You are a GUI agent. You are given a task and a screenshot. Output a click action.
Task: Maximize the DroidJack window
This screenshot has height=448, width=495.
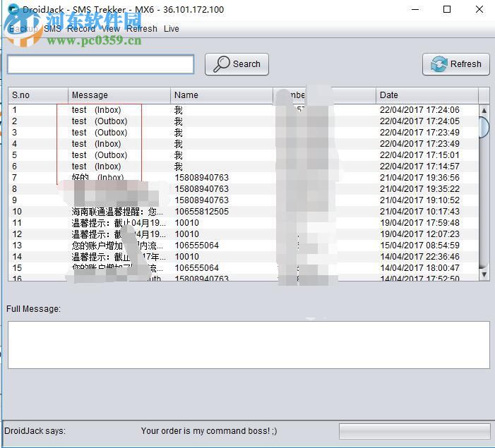click(447, 9)
